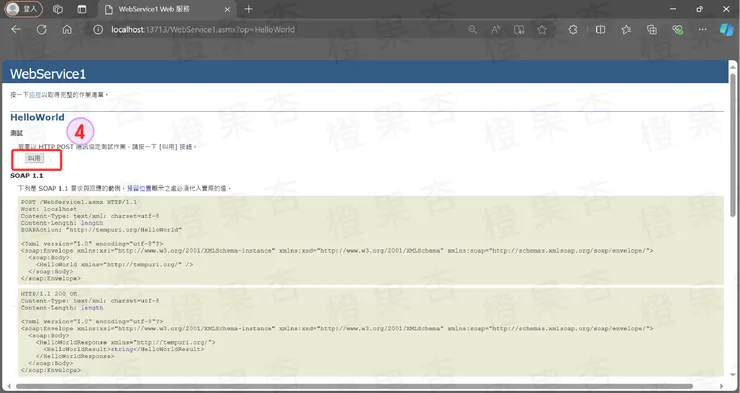The width and height of the screenshot is (740, 393).
Task: Click the WebService1 page header title
Action: [48, 74]
